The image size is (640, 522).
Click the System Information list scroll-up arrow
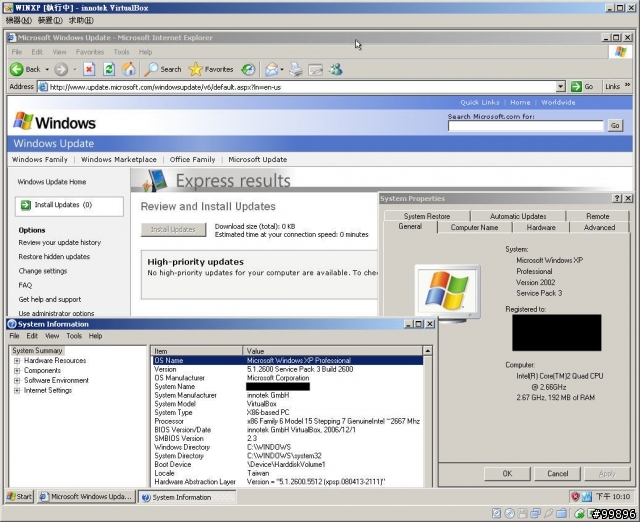click(427, 351)
